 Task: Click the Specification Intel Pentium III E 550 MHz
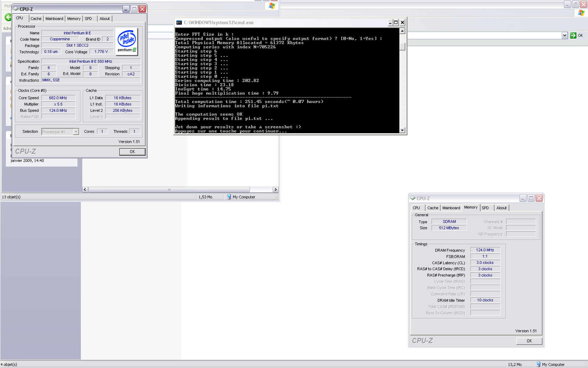[x=91, y=61]
